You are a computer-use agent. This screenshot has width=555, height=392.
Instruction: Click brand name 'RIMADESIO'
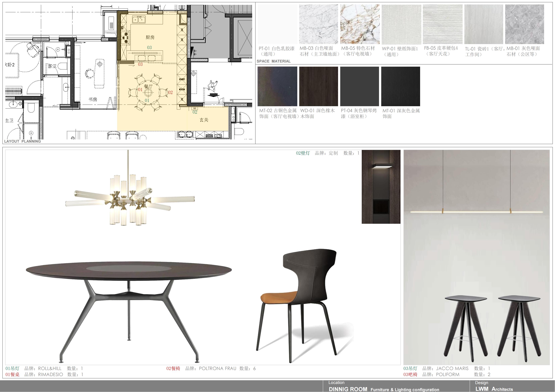pyautogui.click(x=51, y=374)
